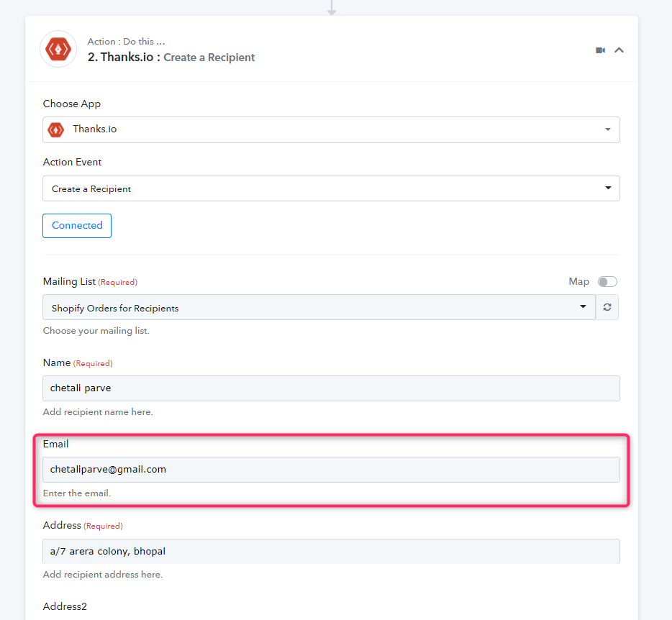Click the video camera tutorial icon

[x=601, y=50]
